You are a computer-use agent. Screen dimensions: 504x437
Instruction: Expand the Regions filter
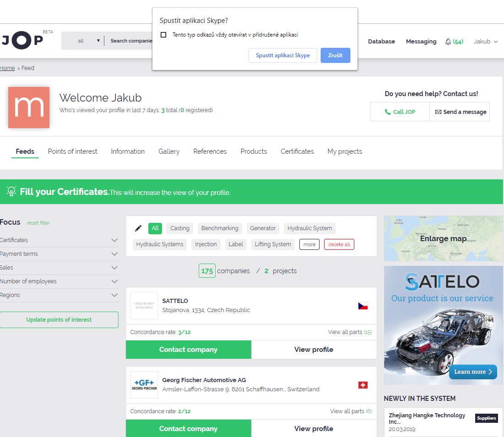pos(59,295)
